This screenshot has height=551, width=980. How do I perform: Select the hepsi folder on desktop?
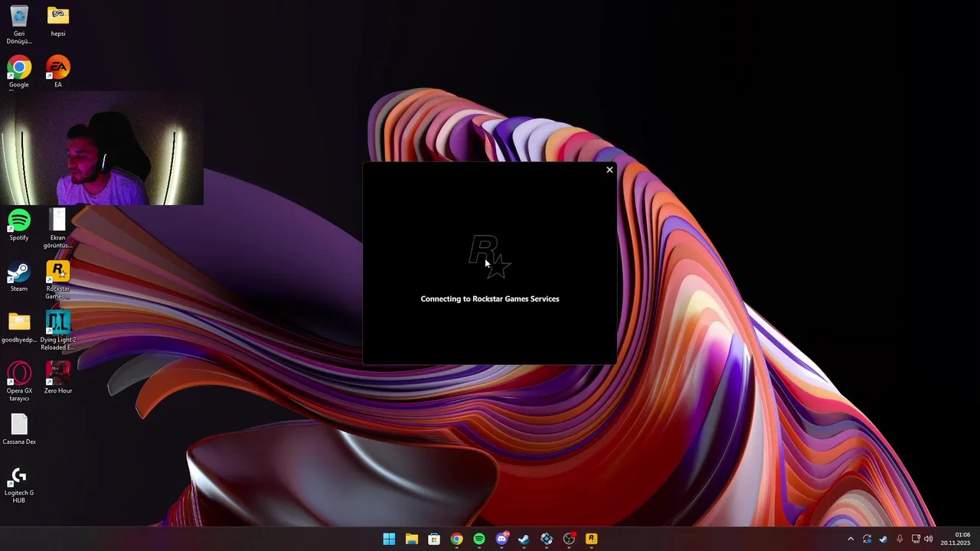58,21
